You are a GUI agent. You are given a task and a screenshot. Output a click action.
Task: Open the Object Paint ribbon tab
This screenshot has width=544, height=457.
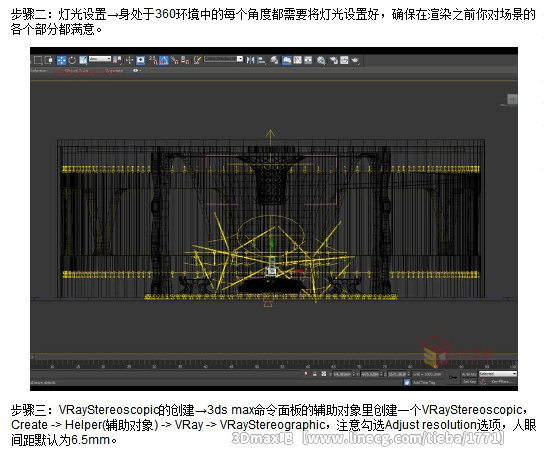click(x=76, y=71)
